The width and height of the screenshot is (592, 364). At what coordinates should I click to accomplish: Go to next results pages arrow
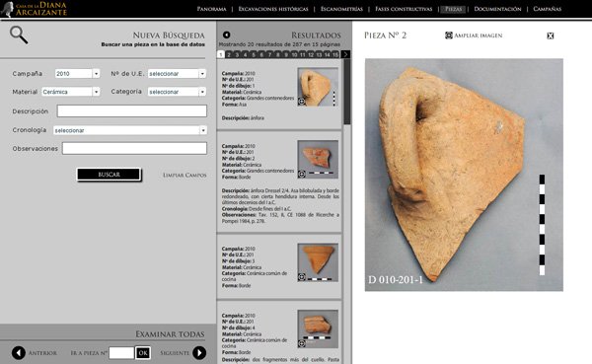[345, 54]
